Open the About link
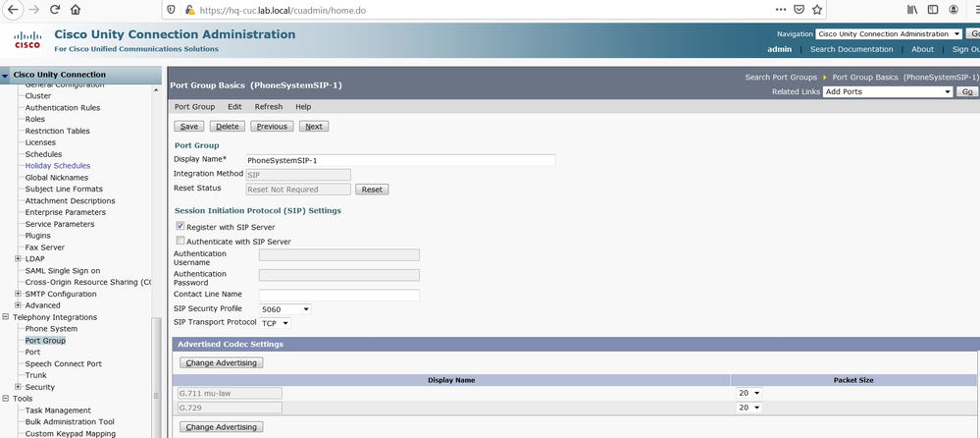 point(922,49)
